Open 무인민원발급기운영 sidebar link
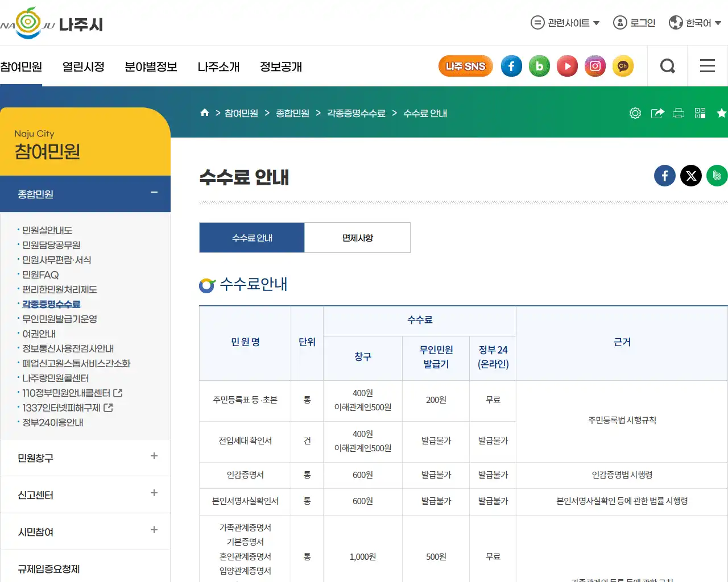The image size is (728, 582). [60, 319]
